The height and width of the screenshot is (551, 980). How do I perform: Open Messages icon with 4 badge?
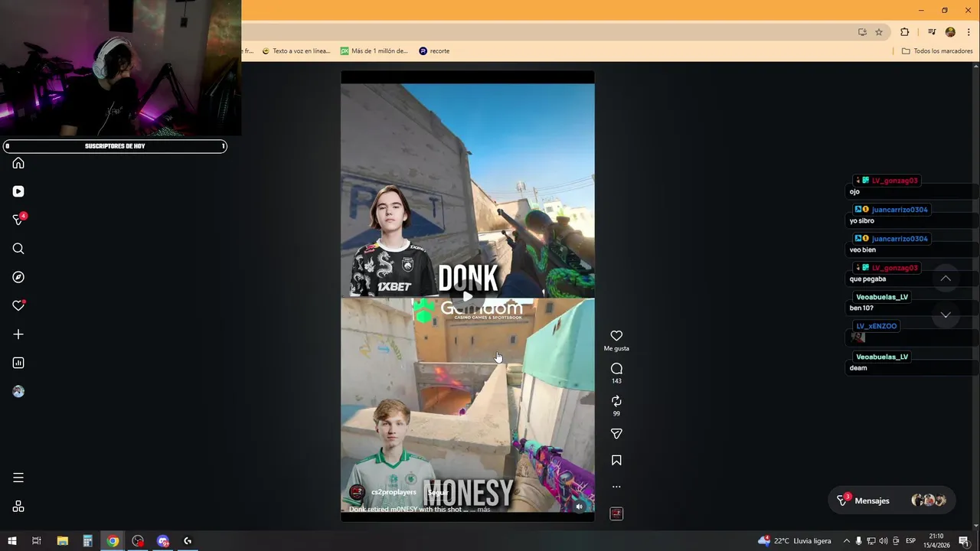19,220
